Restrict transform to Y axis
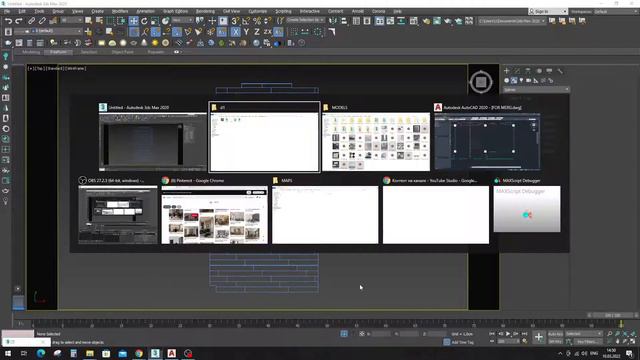 click(x=246, y=31)
